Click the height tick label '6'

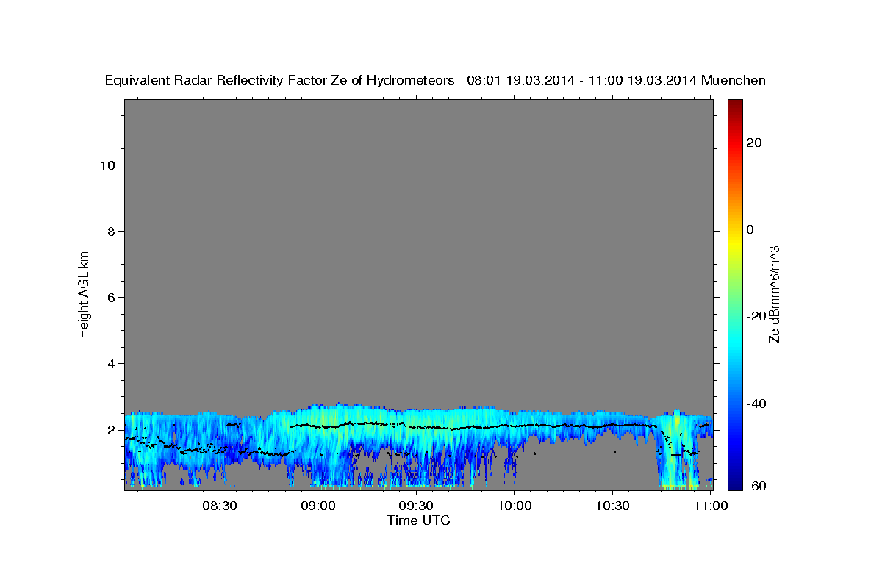(x=110, y=298)
